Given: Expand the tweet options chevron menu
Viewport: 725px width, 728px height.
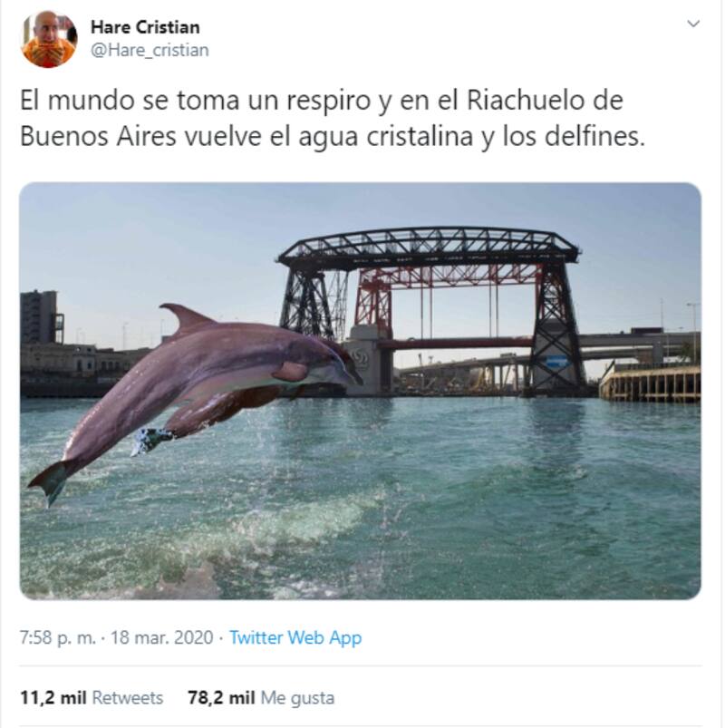Looking at the screenshot, I should 693,24.
